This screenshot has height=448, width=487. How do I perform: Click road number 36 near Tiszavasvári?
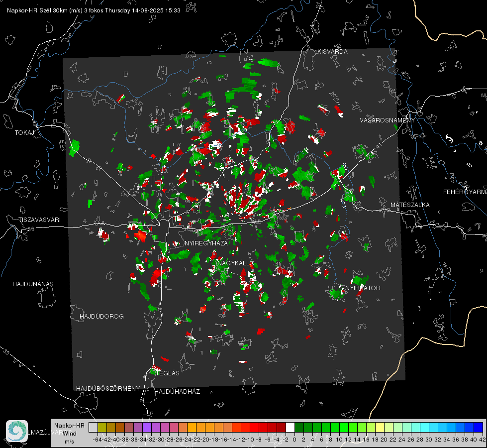click(31, 229)
